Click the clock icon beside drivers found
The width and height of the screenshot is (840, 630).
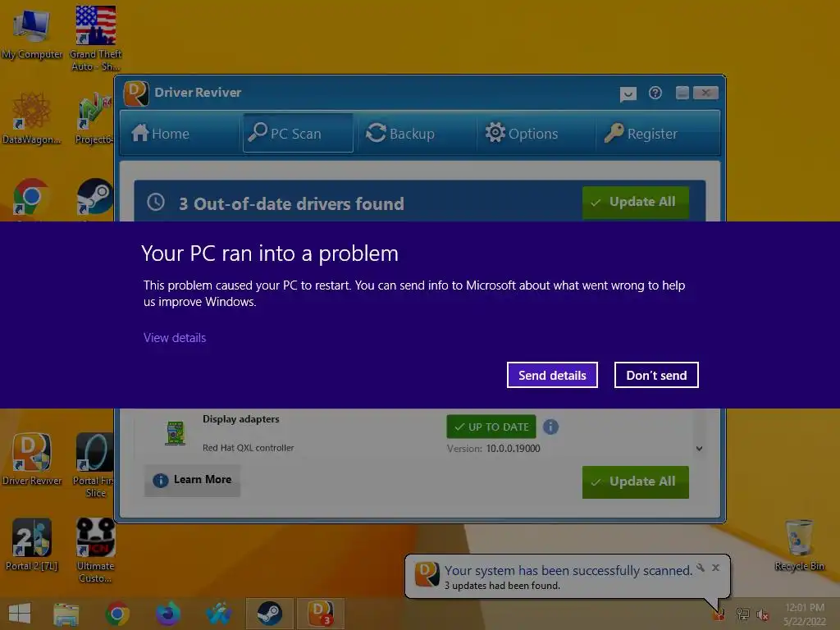point(156,202)
